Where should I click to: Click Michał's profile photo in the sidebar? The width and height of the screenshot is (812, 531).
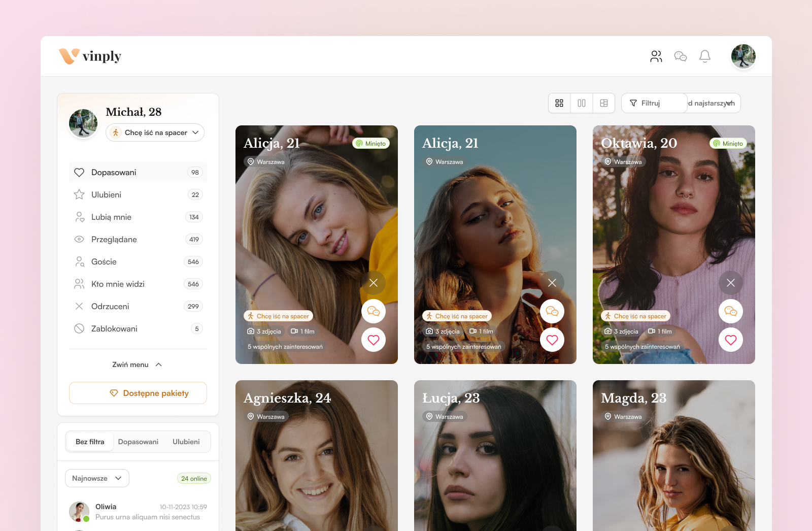83,123
